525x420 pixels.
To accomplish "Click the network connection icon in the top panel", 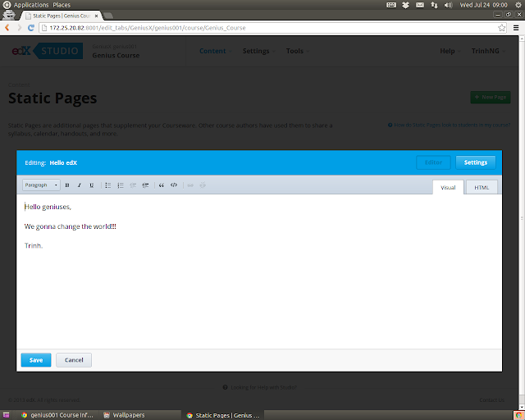I will click(434, 5).
